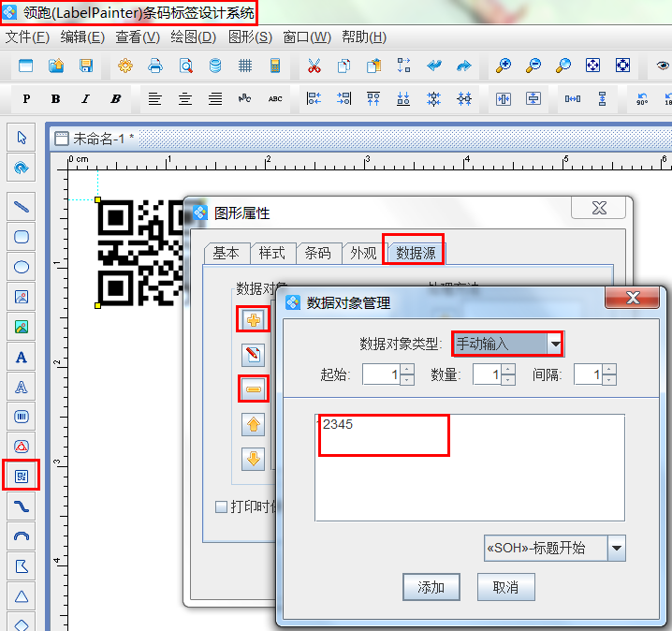This screenshot has height=631, width=672.
Task: Edit the data object with pencil button
Action: point(254,355)
